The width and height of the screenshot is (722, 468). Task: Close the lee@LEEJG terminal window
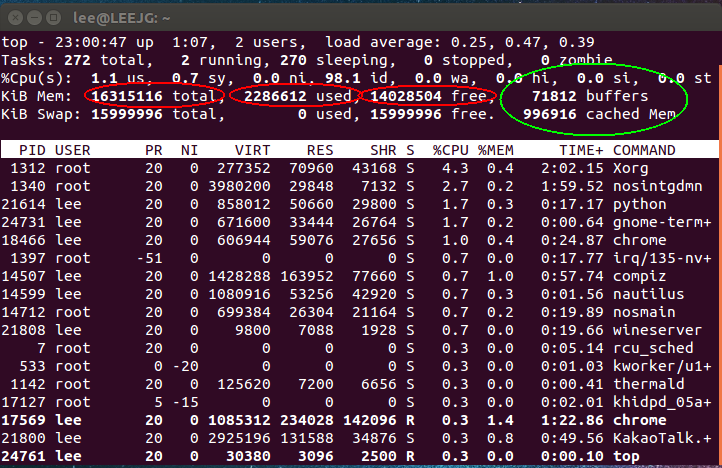coord(15,18)
